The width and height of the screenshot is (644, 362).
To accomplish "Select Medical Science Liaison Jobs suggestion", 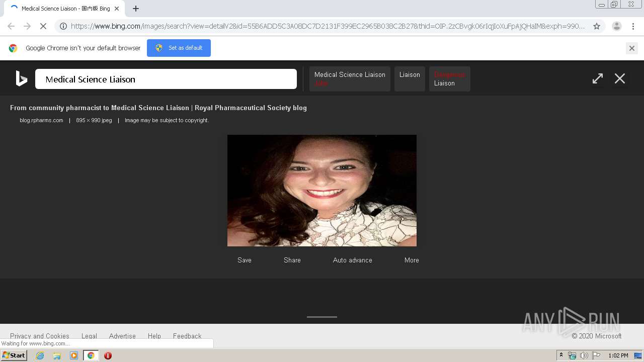I will [x=350, y=79].
